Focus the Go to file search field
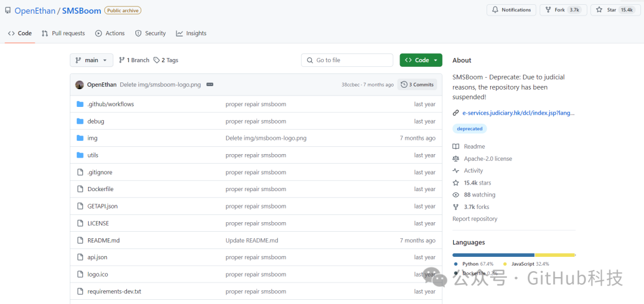This screenshot has height=304, width=644. (347, 60)
